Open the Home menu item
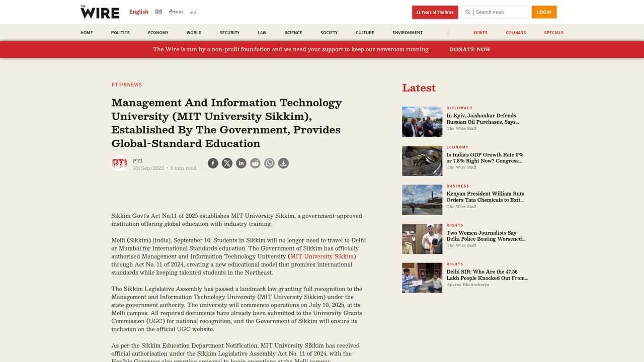This screenshot has height=362, width=644. (x=87, y=33)
